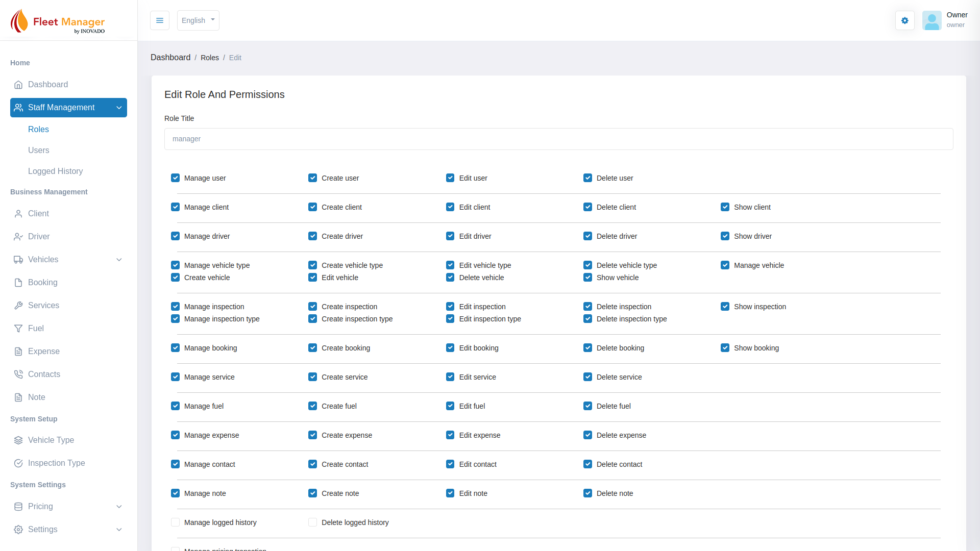
Task: Click the Roles breadcrumb link
Action: pos(209,58)
